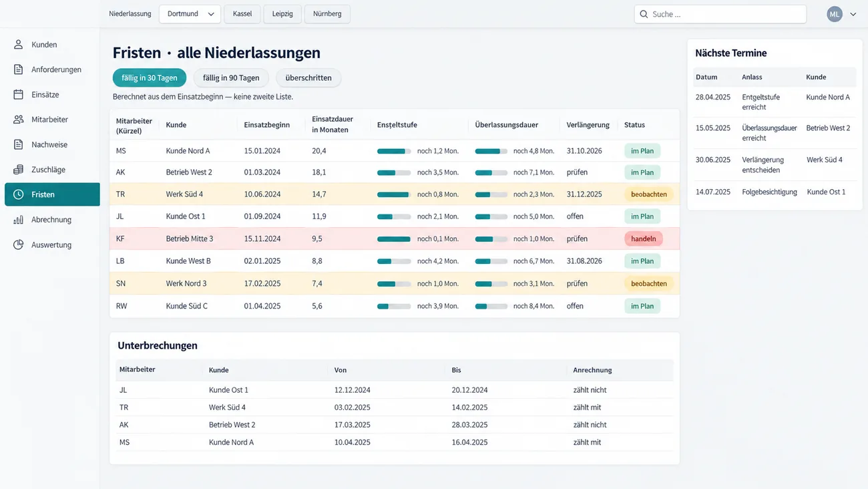Click the magnifier icon in the search box
This screenshot has height=489, width=868.
(x=644, y=14)
